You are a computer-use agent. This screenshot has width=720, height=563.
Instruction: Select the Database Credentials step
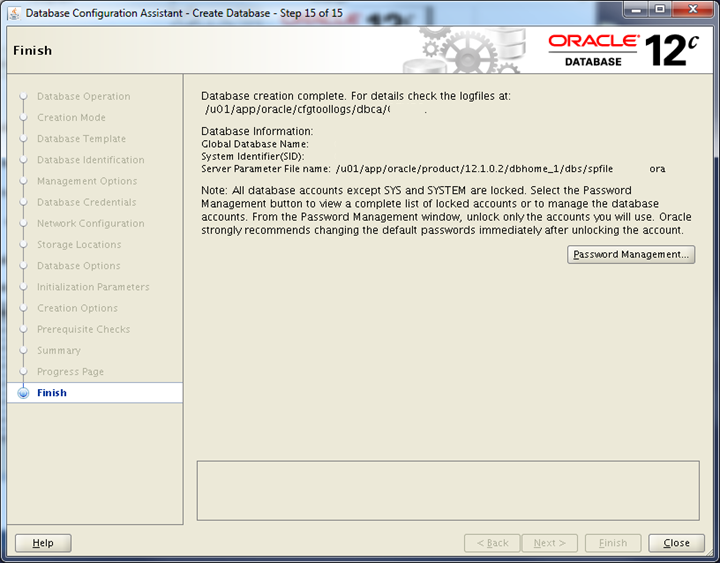pos(86,202)
